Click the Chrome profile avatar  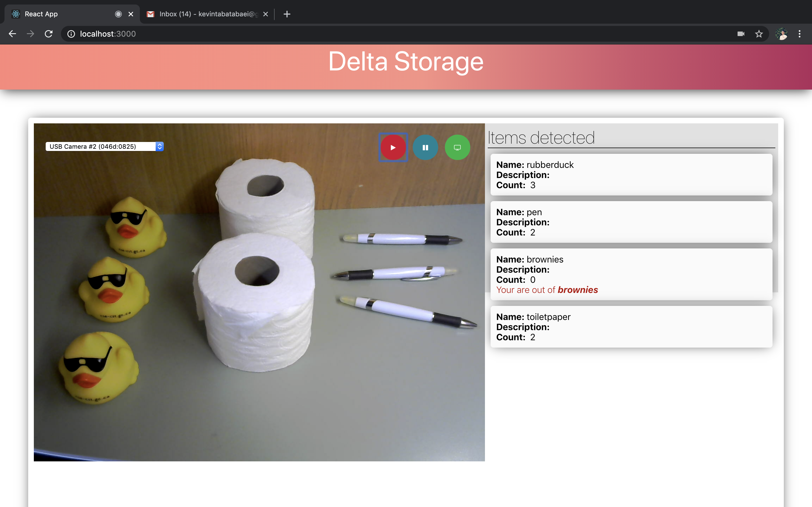point(781,34)
